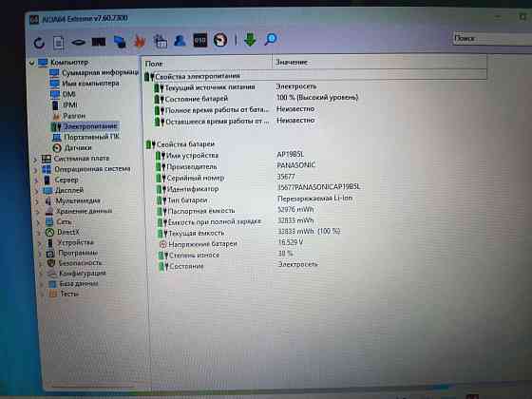Viewport: 532px width, 399px height.
Task: Select Суммарная информация in the tree
Action: (100, 72)
